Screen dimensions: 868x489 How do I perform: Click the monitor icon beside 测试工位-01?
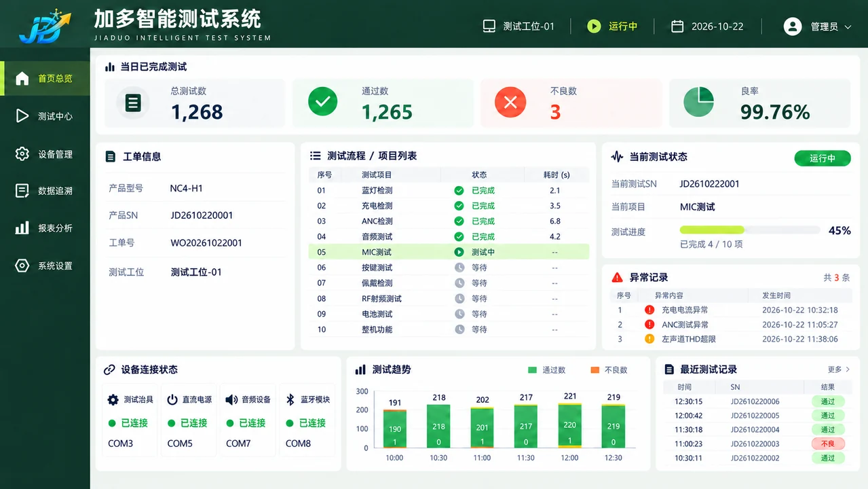tap(489, 26)
